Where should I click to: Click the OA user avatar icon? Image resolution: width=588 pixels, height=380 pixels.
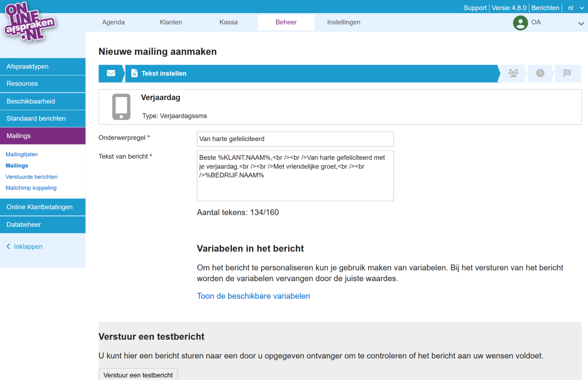click(x=520, y=23)
